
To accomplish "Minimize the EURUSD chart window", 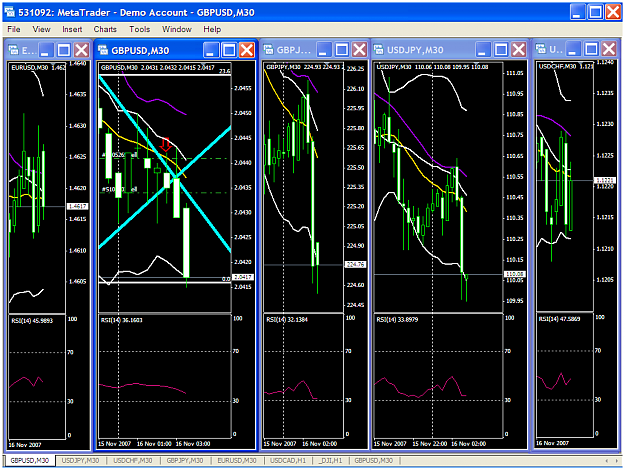I will pos(45,50).
